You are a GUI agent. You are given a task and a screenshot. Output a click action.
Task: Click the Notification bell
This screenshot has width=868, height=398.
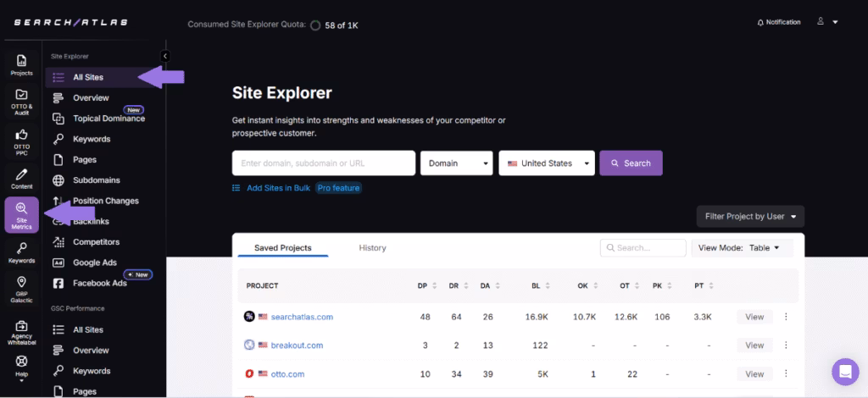(778, 22)
